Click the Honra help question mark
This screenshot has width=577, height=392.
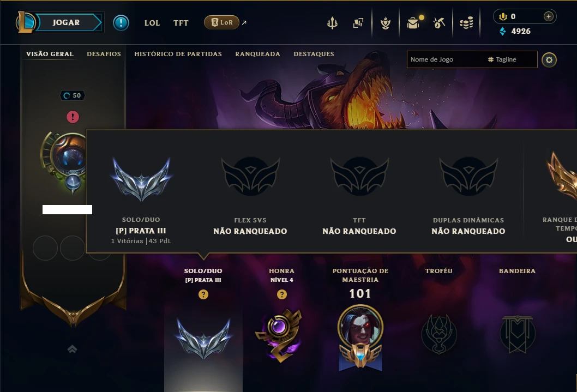[282, 294]
